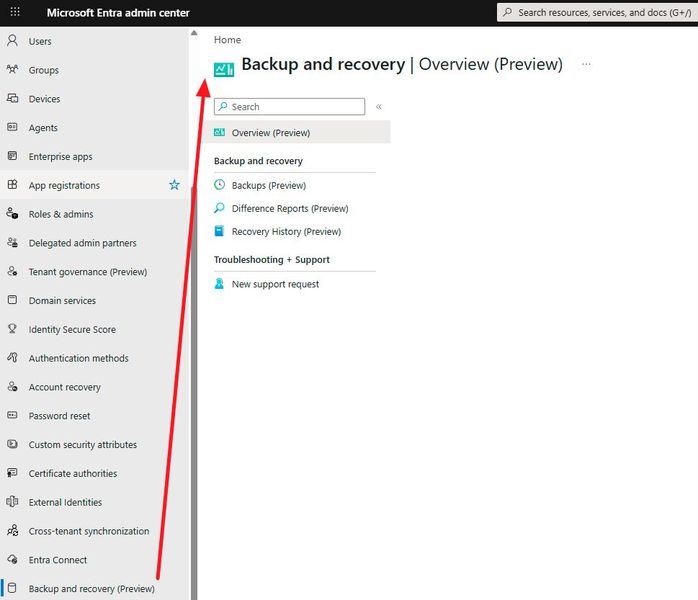Click the Users icon in sidebar
Viewport: 698px width, 600px height.
[12, 41]
